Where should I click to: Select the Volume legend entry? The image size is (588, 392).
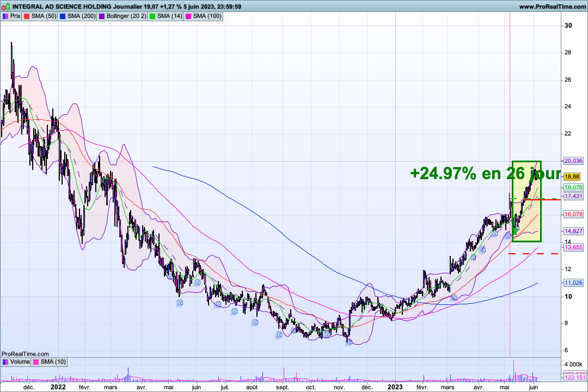[16, 362]
